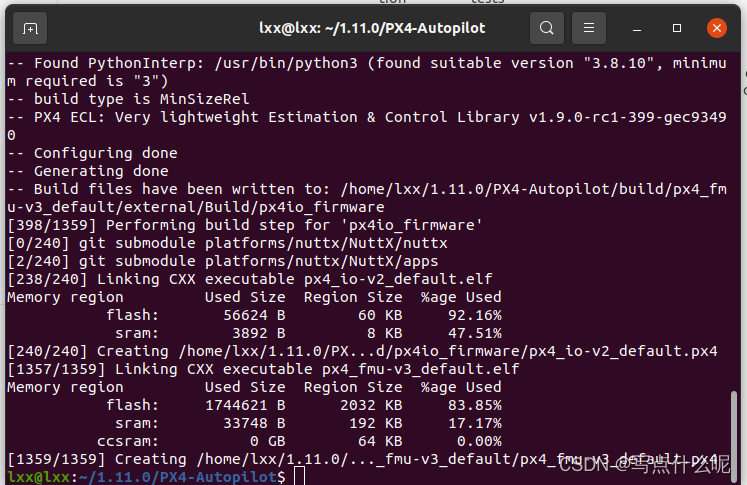Viewport: 747px width, 485px height.
Task: Open a new terminal tab
Action: click(30, 29)
